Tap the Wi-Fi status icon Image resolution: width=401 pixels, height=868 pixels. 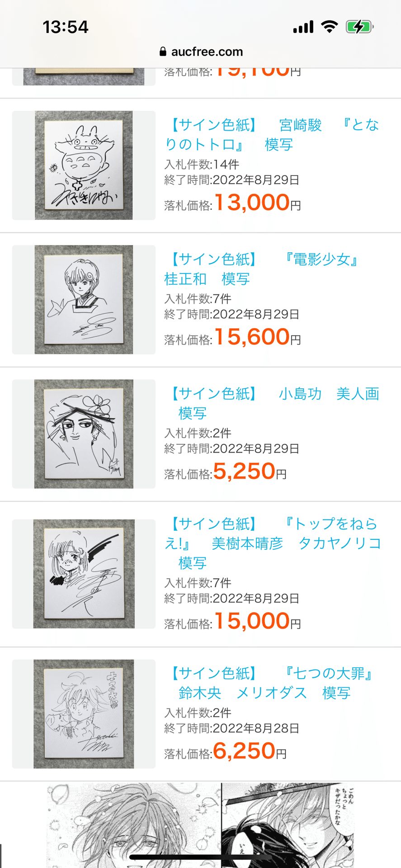(330, 27)
